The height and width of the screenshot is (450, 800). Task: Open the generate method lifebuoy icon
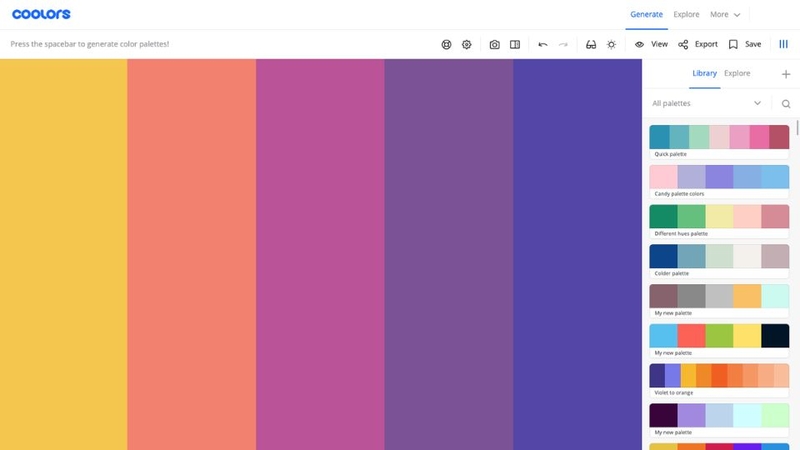[446, 44]
